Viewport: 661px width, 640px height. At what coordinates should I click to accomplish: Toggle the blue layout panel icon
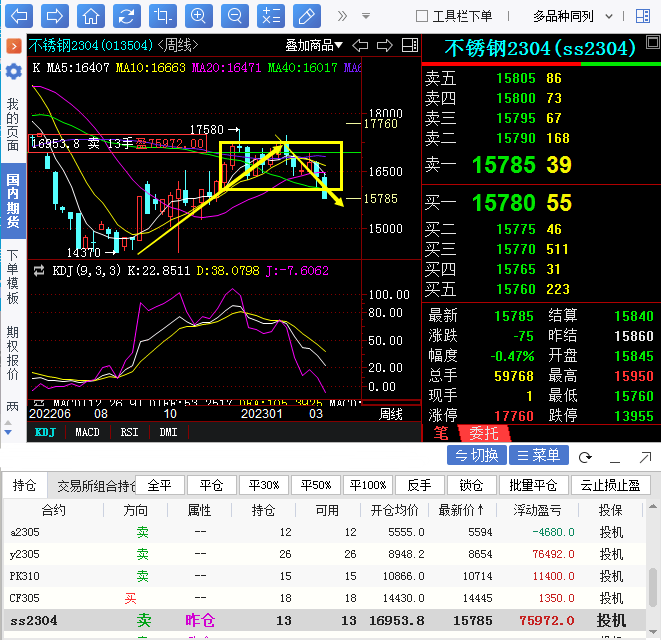point(643,16)
